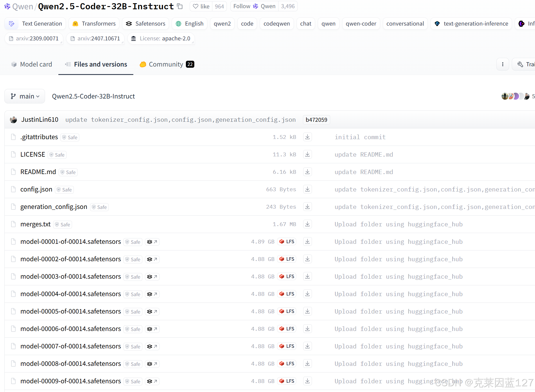Open the config.json file

coord(36,189)
